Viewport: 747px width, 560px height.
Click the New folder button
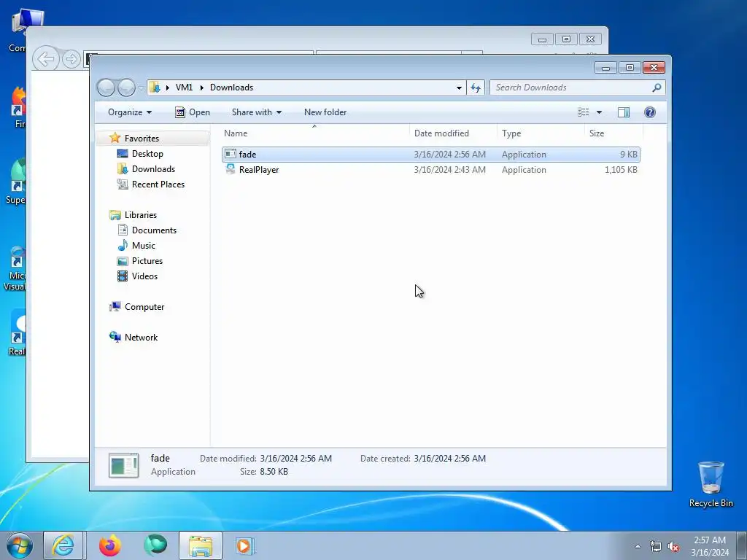[325, 112]
